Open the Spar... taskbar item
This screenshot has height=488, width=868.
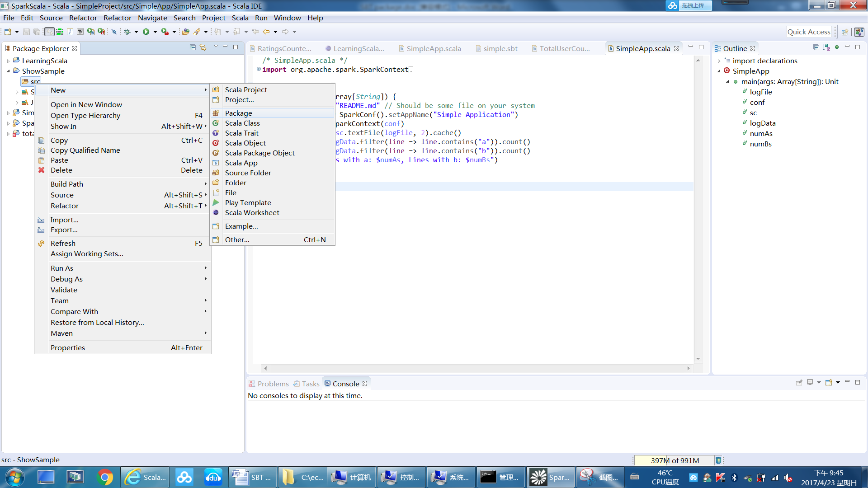550,477
